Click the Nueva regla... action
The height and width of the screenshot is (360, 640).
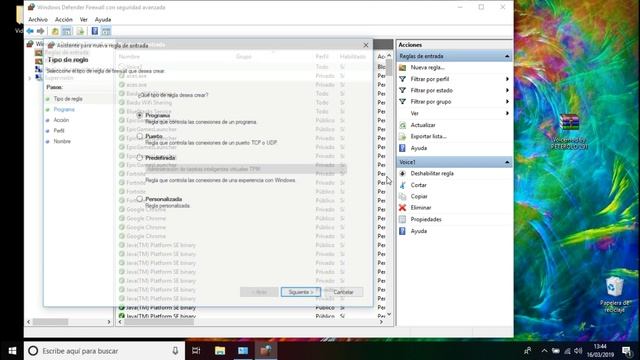pyautogui.click(x=427, y=67)
